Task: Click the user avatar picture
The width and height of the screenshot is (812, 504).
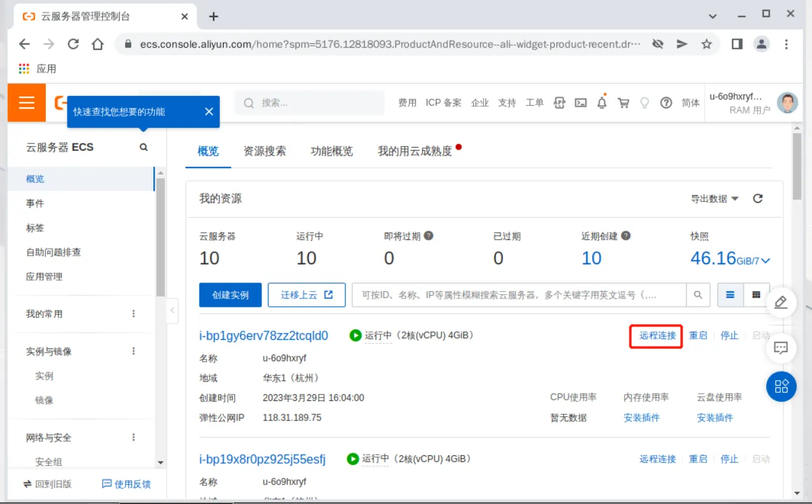Action: [x=787, y=103]
